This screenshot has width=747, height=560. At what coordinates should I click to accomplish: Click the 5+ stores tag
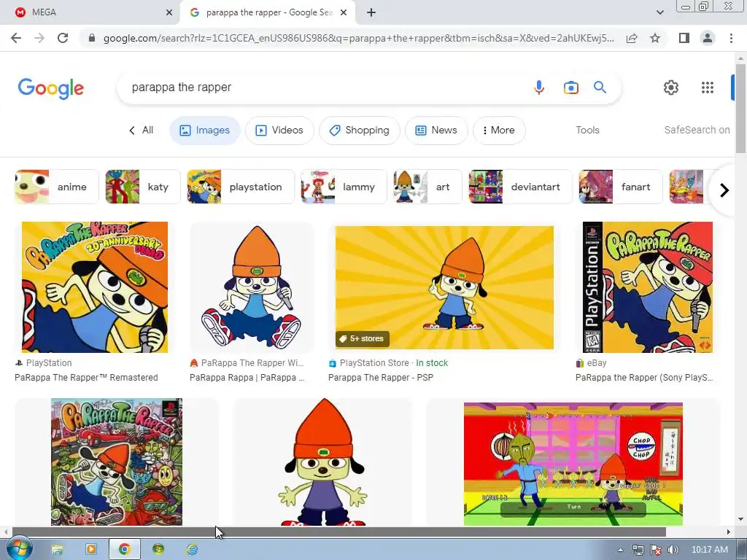tap(363, 338)
